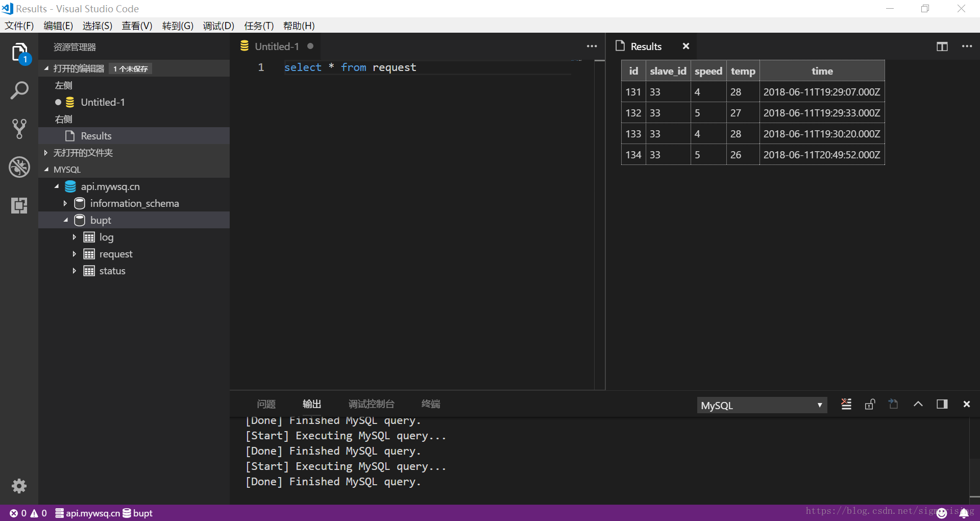Open the Manage gear settings icon
The image size is (980, 521).
click(x=19, y=486)
